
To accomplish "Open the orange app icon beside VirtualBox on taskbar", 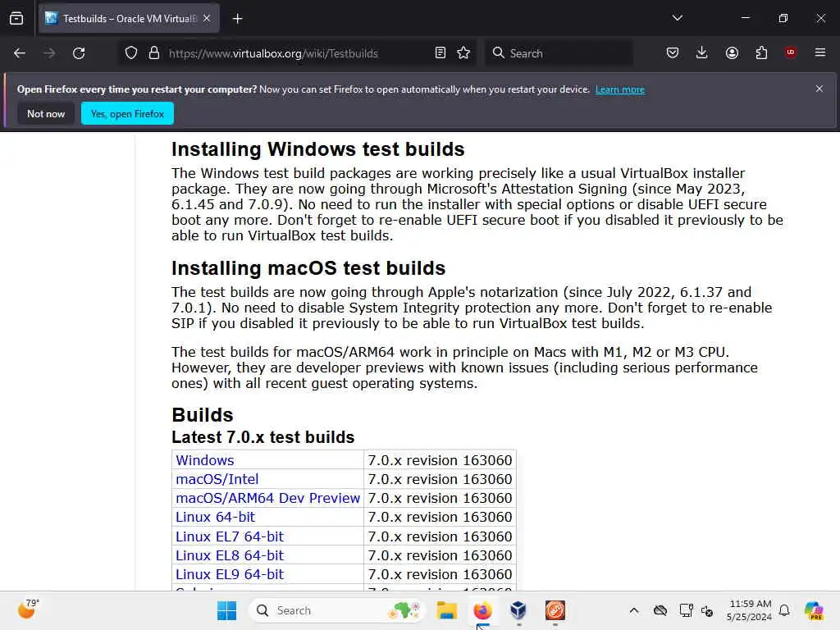I will tap(555, 610).
